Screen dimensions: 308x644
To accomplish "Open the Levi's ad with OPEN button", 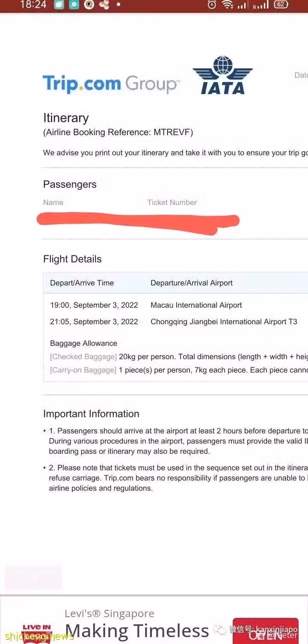I will (265, 631).
